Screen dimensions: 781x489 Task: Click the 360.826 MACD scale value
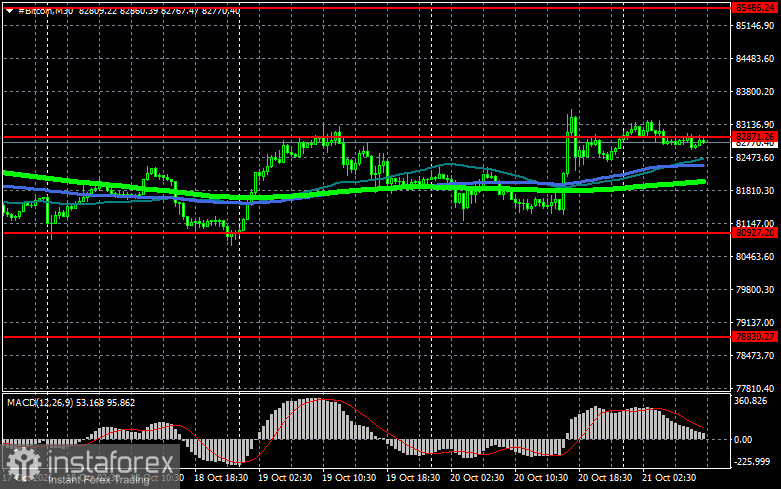(751, 401)
